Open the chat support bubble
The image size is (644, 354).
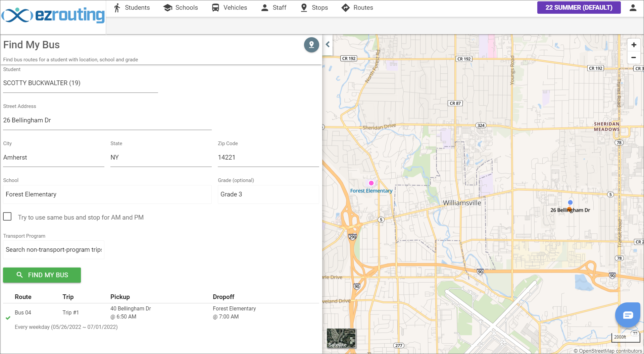(x=628, y=315)
